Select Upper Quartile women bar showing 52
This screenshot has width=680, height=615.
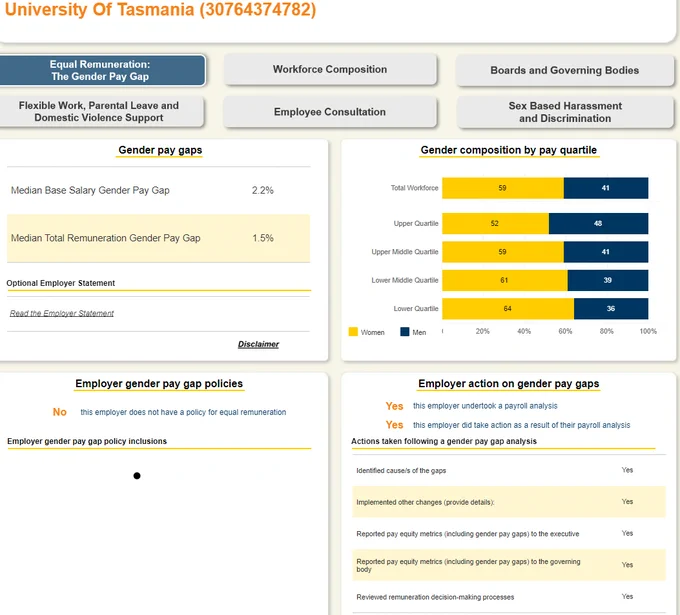495,223
